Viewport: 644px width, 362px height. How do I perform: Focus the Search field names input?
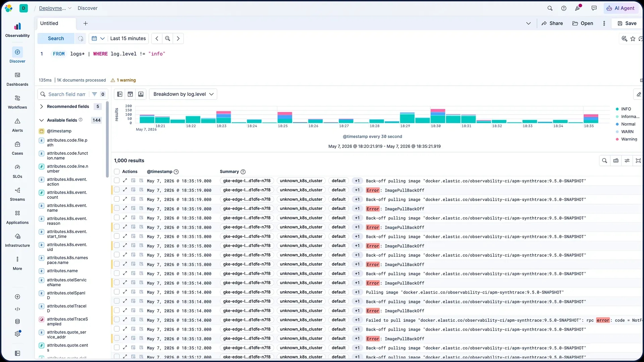(67, 94)
